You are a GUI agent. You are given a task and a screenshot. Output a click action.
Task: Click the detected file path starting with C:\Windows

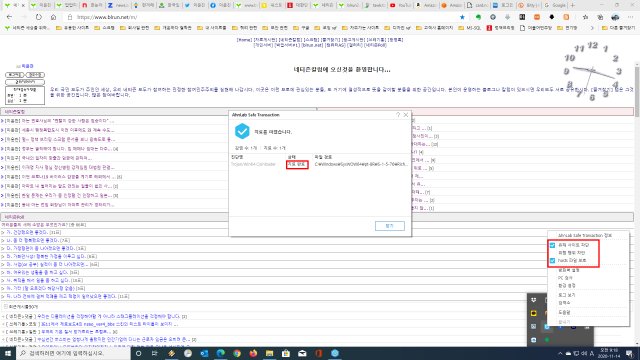(361, 164)
